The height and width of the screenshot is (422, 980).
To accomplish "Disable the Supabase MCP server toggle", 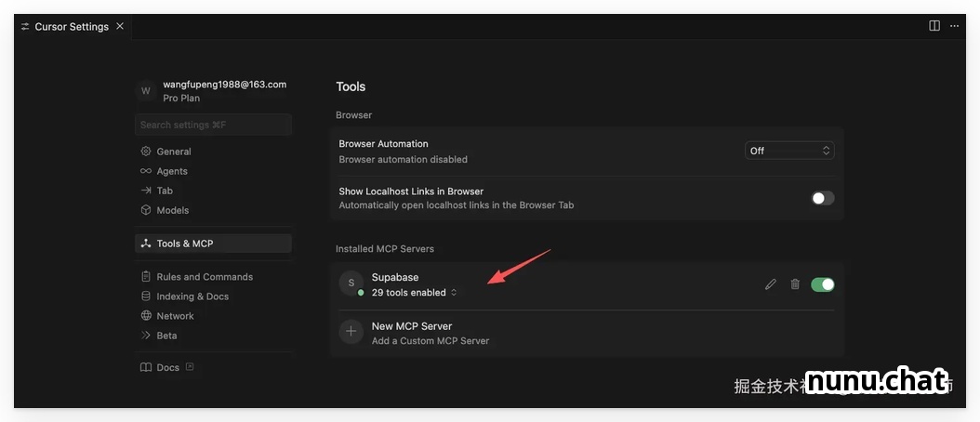I will 822,284.
